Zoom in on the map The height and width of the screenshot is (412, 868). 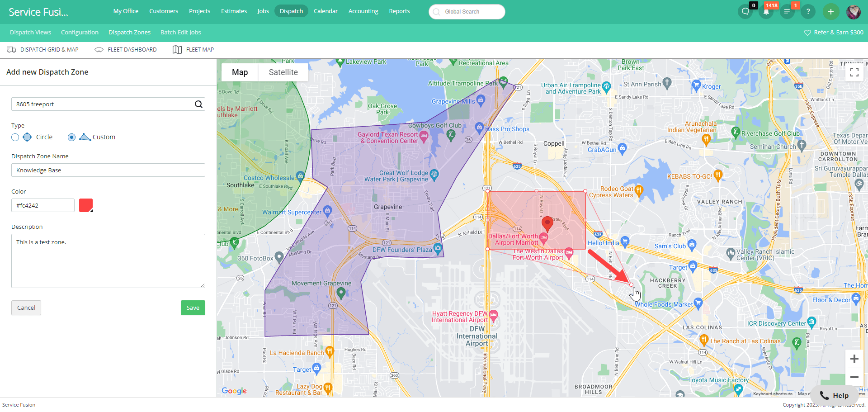854,359
